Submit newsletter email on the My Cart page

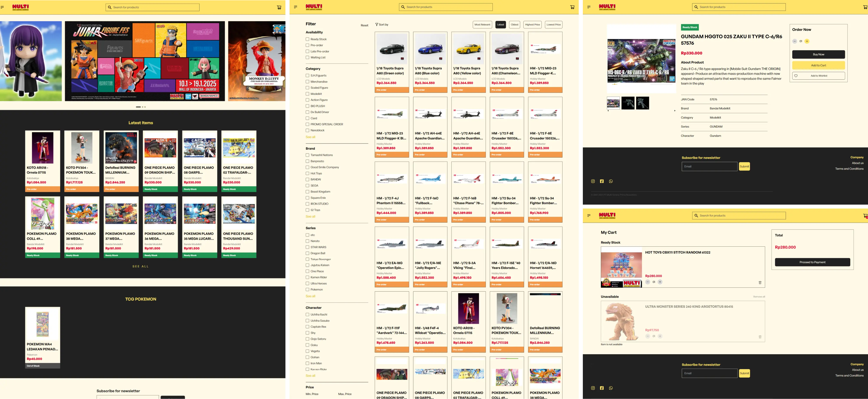point(744,373)
